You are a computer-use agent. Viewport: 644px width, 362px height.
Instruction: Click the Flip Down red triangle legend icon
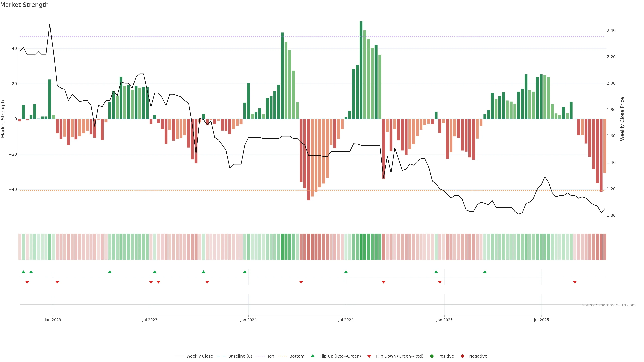pos(369,356)
